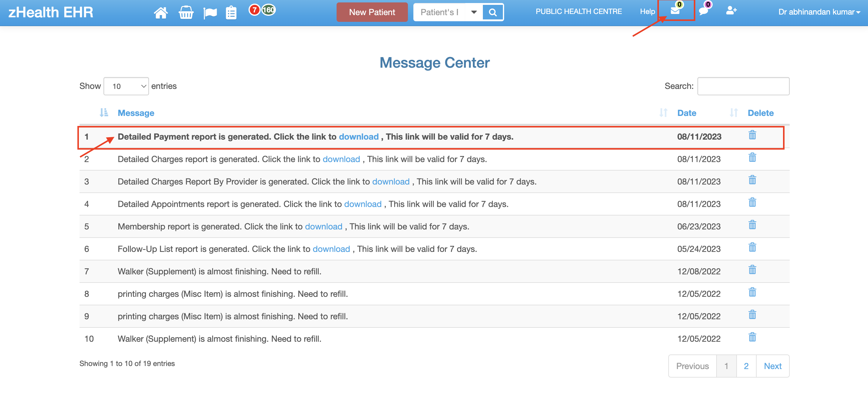Click PUBLIC HEALTH CENTRE in the header
The image size is (868, 400).
pos(578,12)
